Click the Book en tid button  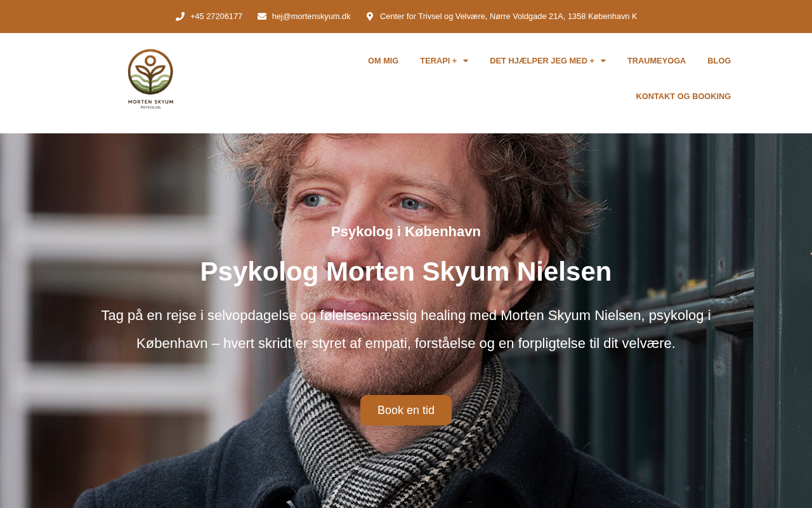(x=406, y=410)
